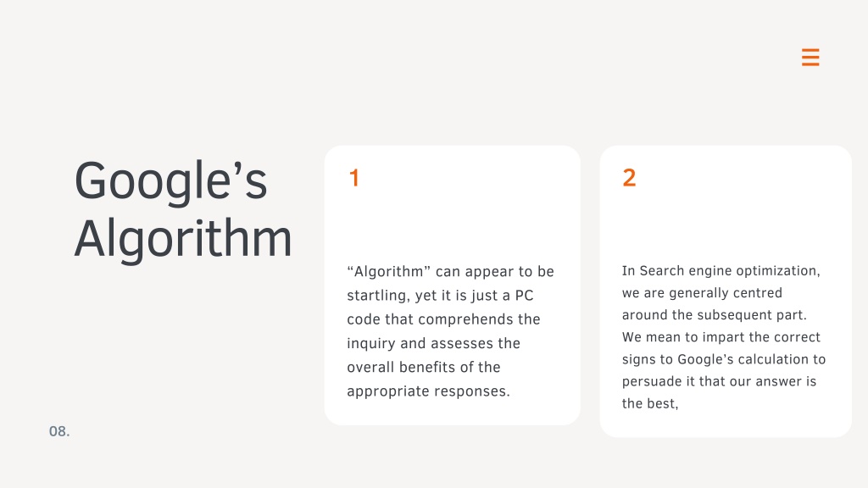Click the final text 'the best,'
The height and width of the screenshot is (488, 868).
pyautogui.click(x=650, y=404)
